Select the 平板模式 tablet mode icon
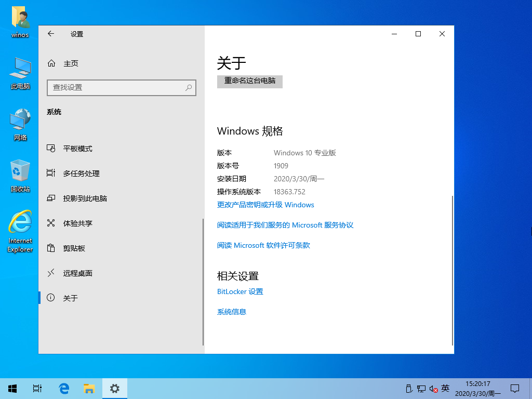This screenshot has height=399, width=532. [x=51, y=148]
